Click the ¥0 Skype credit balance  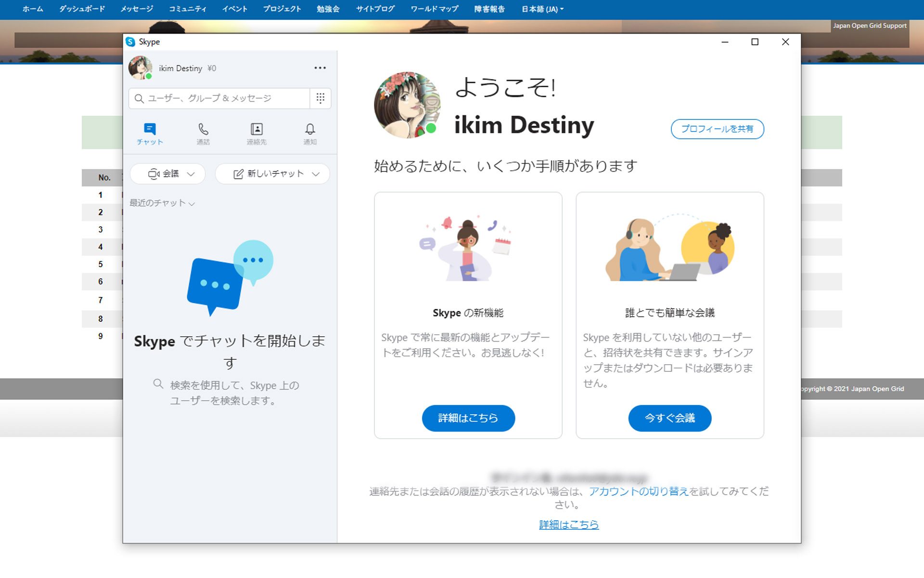(x=212, y=68)
